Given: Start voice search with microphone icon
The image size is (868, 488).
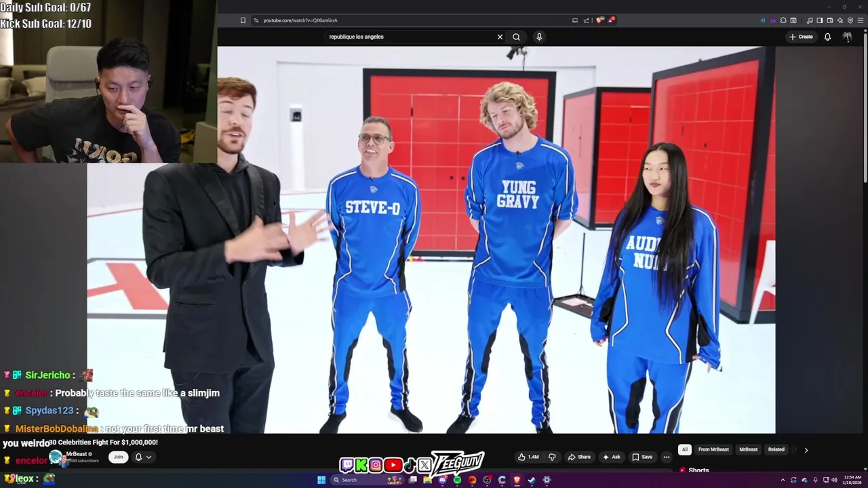Looking at the screenshot, I should click(539, 37).
